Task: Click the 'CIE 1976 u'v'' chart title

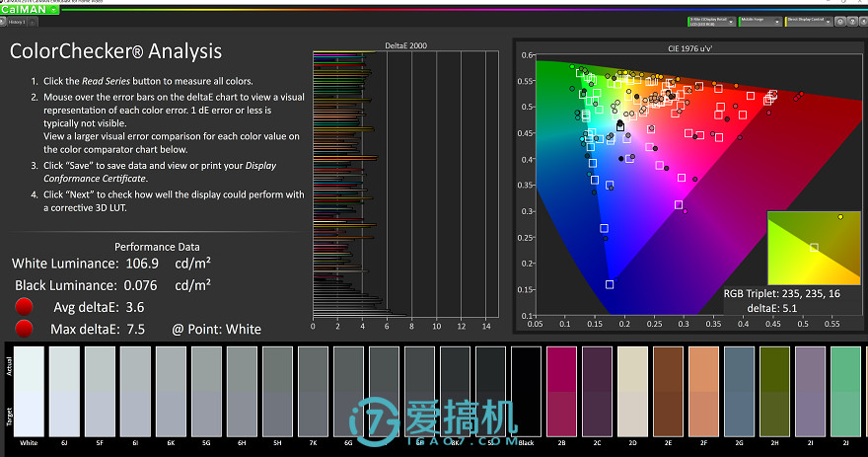Action: click(x=689, y=48)
